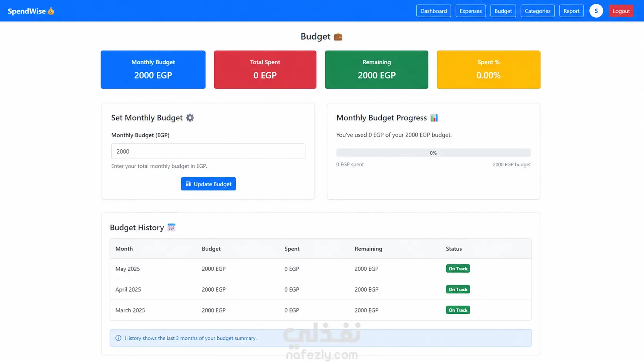The width and height of the screenshot is (644, 362).
Task: Click the 0% budget progress bar
Action: coord(433,153)
